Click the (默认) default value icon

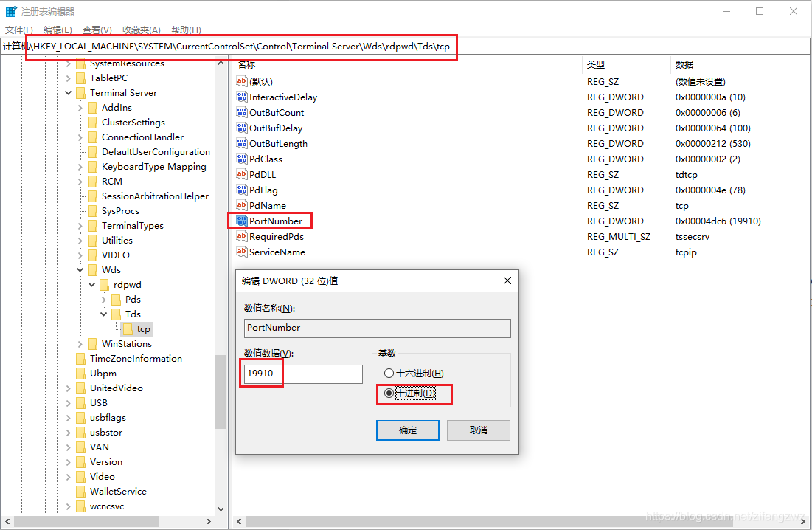(x=242, y=81)
